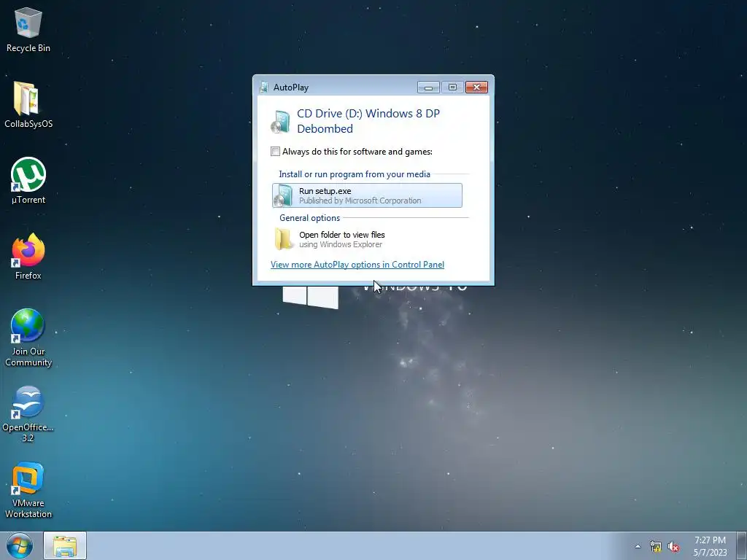Open the Windows Start orb
The image size is (747, 560).
(20, 545)
